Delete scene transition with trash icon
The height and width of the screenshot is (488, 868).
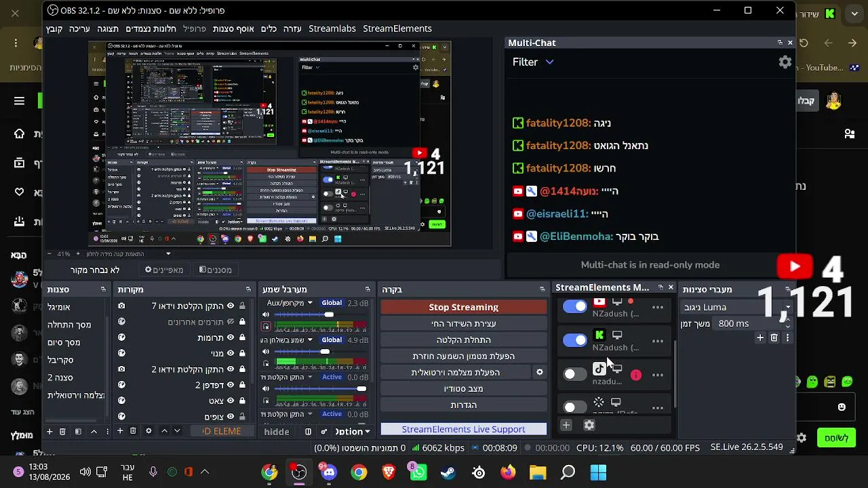(x=774, y=338)
